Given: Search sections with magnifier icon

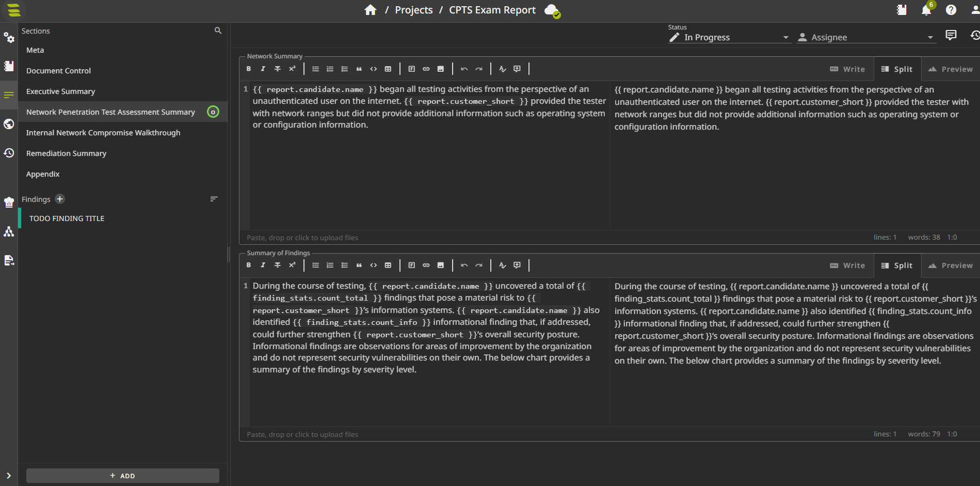Looking at the screenshot, I should (218, 31).
